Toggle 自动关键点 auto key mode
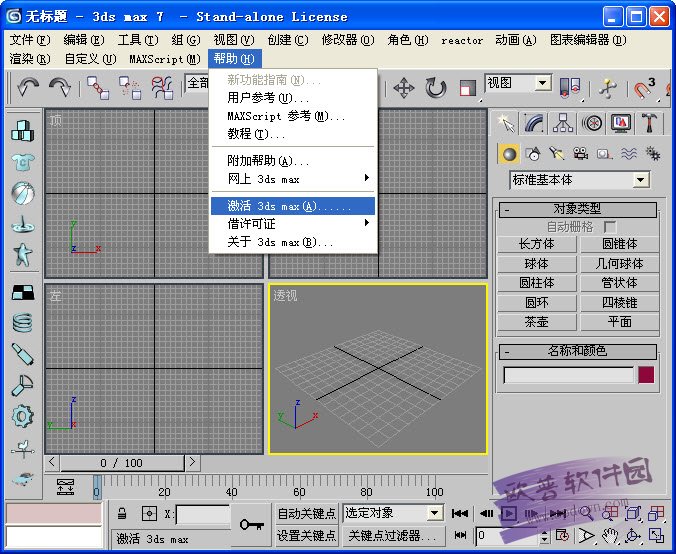 coord(307,513)
